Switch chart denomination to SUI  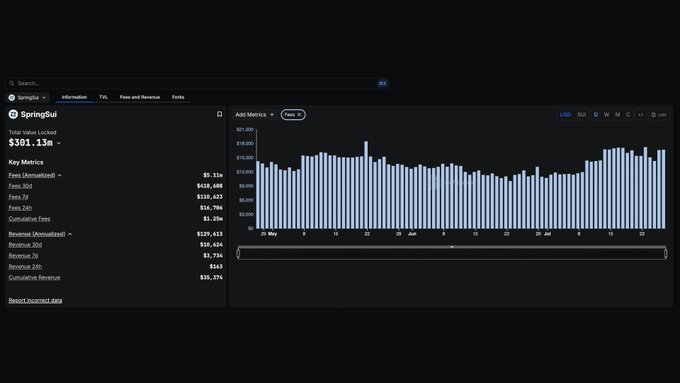[582, 115]
